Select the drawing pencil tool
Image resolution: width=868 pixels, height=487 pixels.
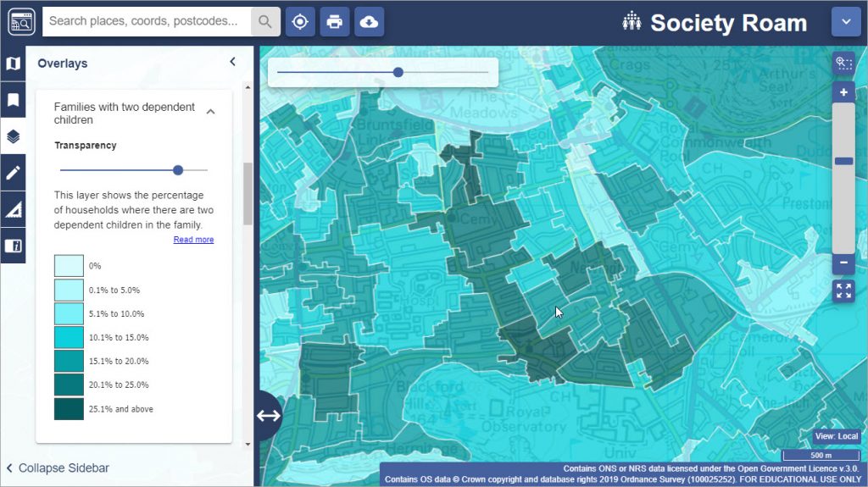pyautogui.click(x=13, y=173)
